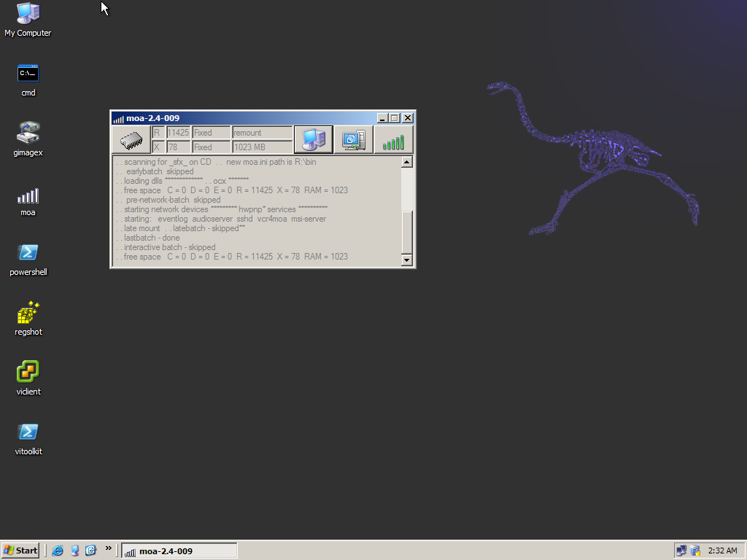747x560 pixels.
Task: Open the Start menu
Action: tap(20, 551)
